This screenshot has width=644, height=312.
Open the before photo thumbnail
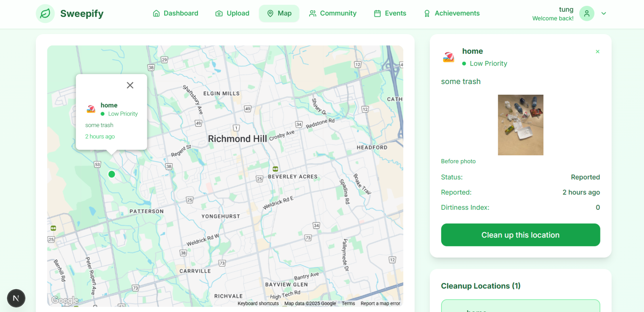(x=521, y=125)
